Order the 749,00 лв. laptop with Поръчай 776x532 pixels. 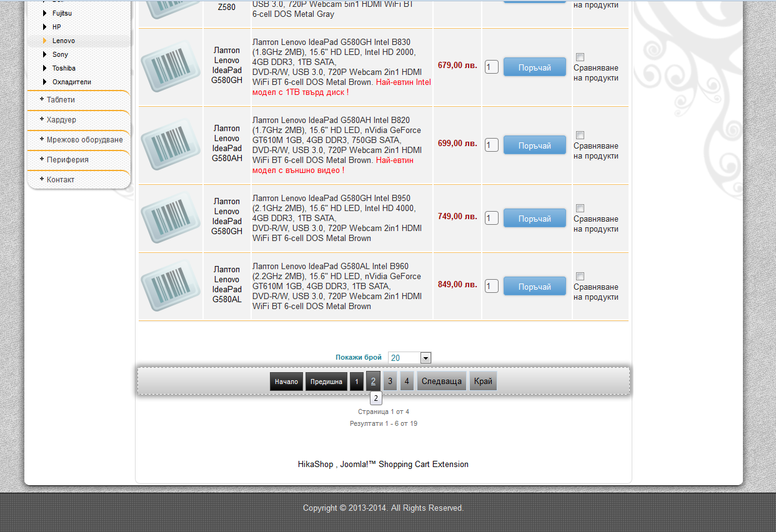535,219
